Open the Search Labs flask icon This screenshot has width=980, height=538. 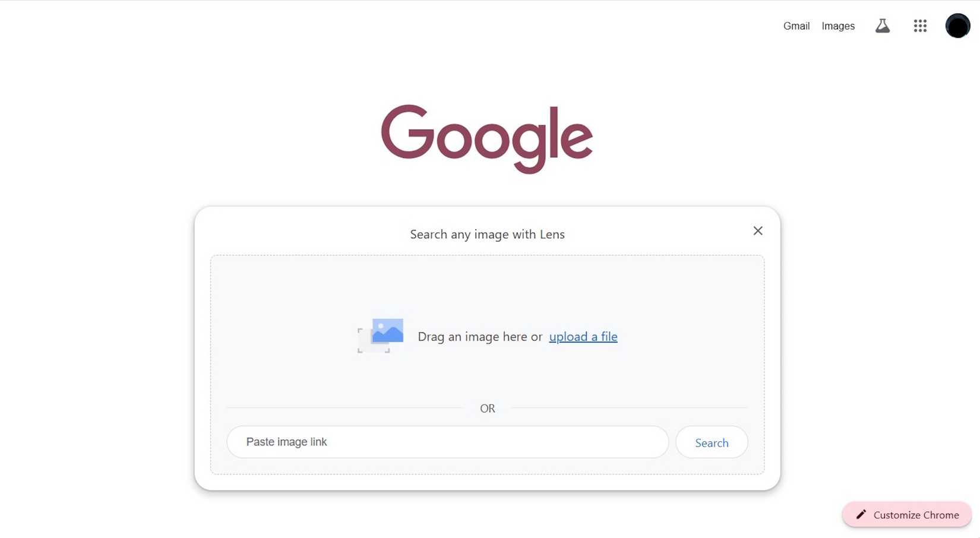(882, 25)
